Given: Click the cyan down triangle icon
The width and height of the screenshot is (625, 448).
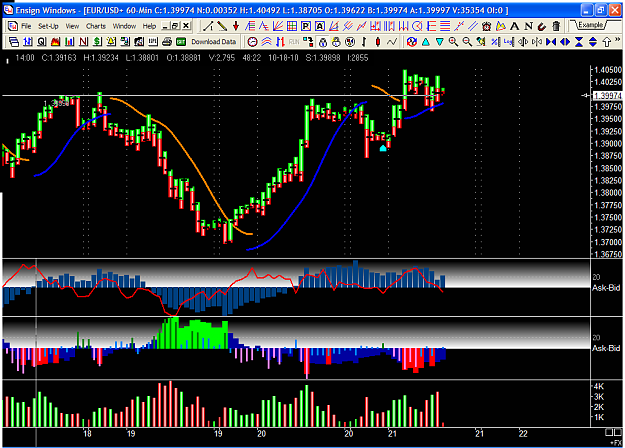Looking at the screenshot, I should 439,41.
